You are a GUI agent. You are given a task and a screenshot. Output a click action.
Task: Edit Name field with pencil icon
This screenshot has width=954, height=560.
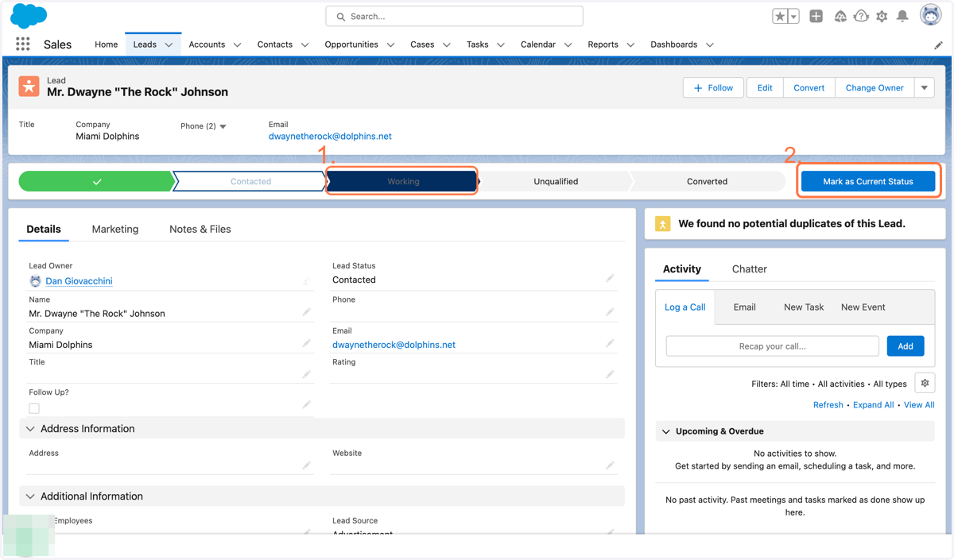(306, 312)
